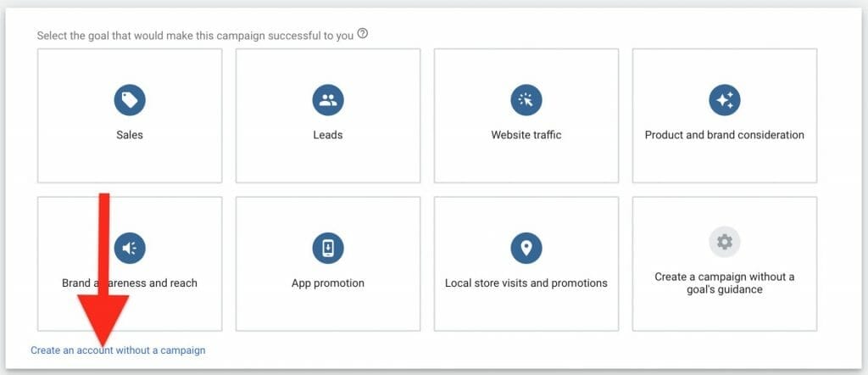Pick the 'App promotion' text label
Viewport: 868px width, 375px height.
[x=327, y=283]
